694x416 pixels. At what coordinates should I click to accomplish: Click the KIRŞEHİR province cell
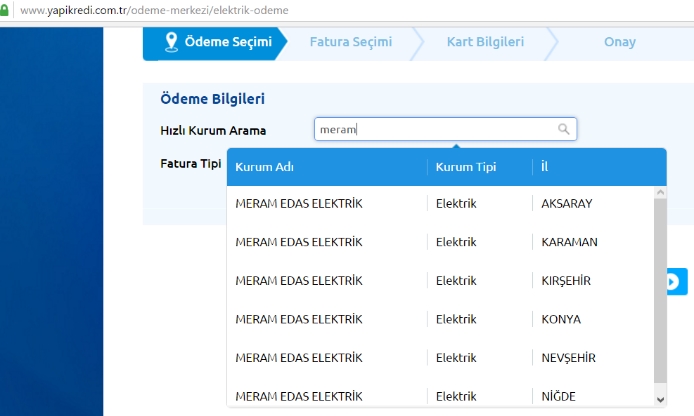566,281
